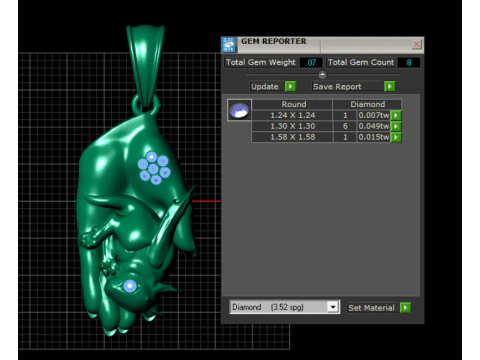The width and height of the screenshot is (480, 360).
Task: Select the 1.24 X 1.24 size cell
Action: (292, 115)
